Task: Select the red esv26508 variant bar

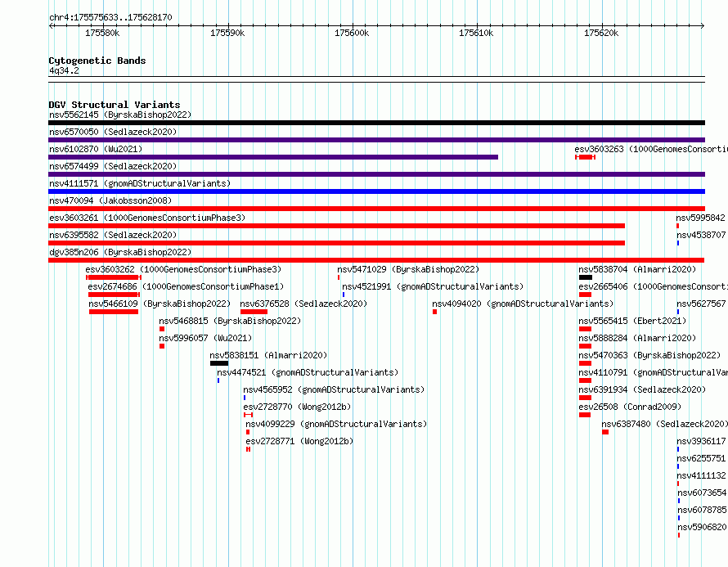Action: click(x=585, y=415)
